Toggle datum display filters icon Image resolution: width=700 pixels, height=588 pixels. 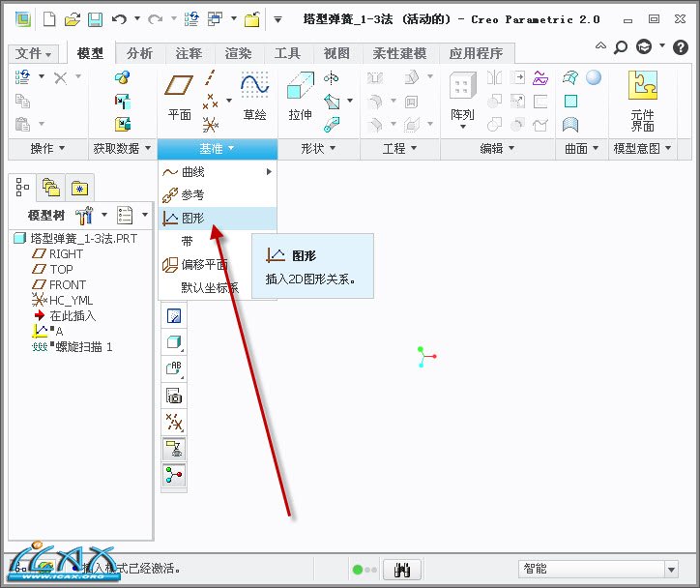click(x=174, y=422)
